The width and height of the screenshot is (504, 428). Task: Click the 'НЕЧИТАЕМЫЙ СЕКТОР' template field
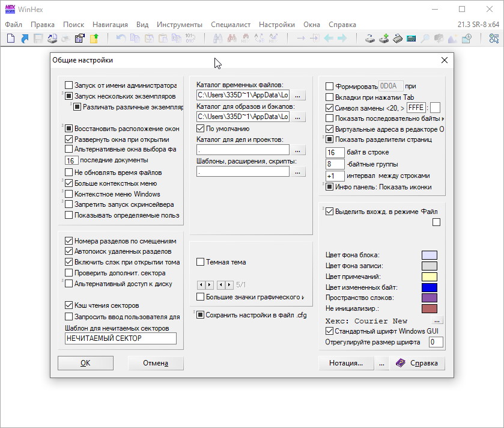point(121,338)
